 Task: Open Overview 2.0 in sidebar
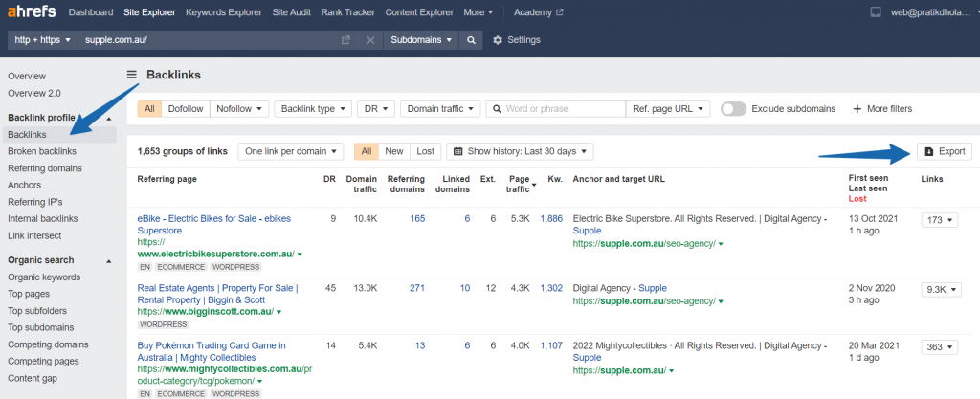(34, 93)
